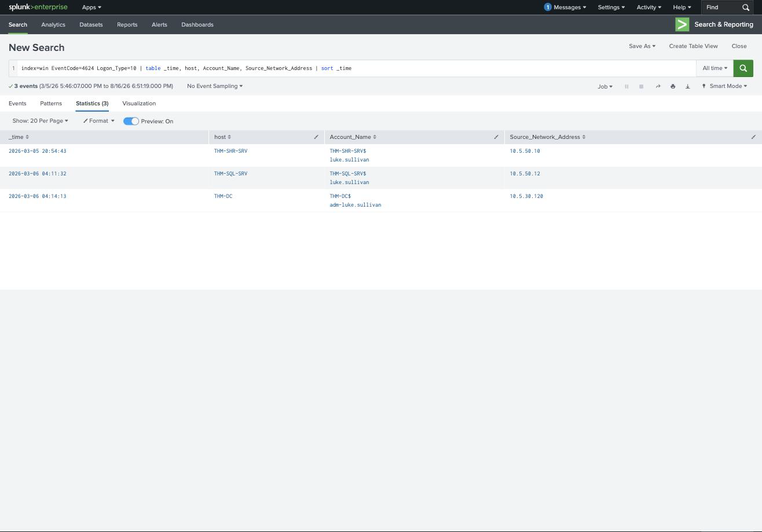
Task: Click timestamp 2026-03-05 20:54:43
Action: pos(38,151)
